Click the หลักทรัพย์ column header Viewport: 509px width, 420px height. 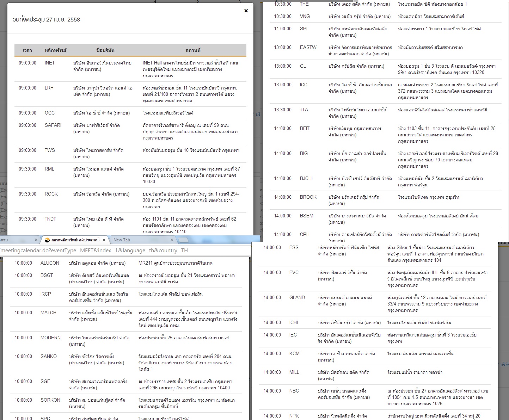[x=55, y=50]
